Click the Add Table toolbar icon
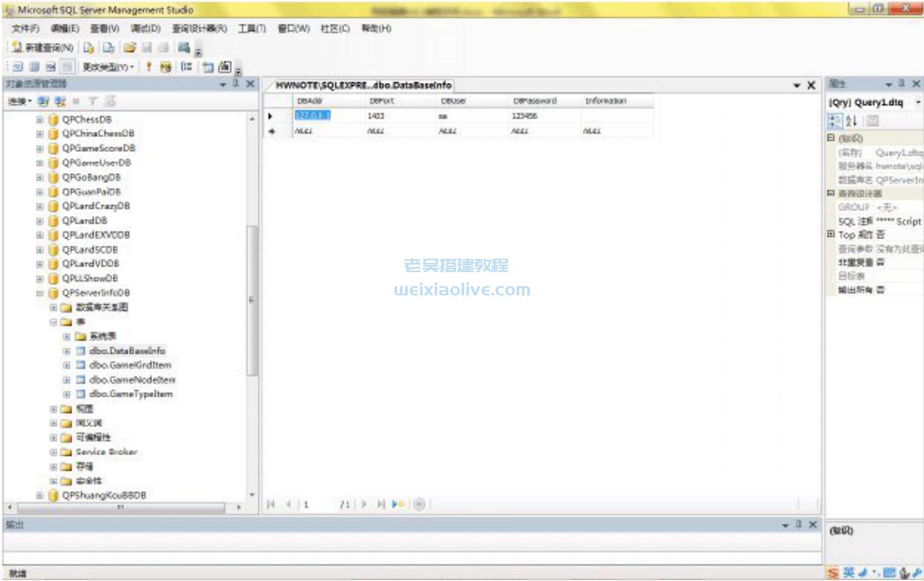The width and height of the screenshot is (924, 581). (208, 67)
